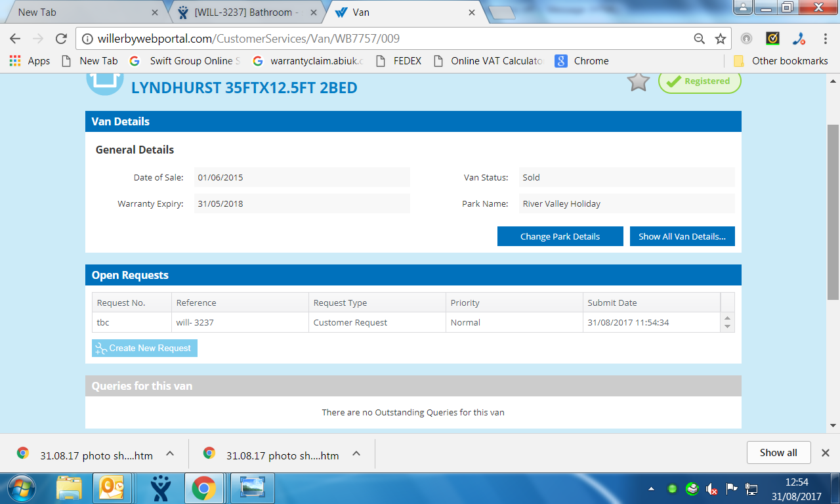The image size is (840, 504).
Task: Click the Action Center flag tray icon
Action: [x=732, y=489]
